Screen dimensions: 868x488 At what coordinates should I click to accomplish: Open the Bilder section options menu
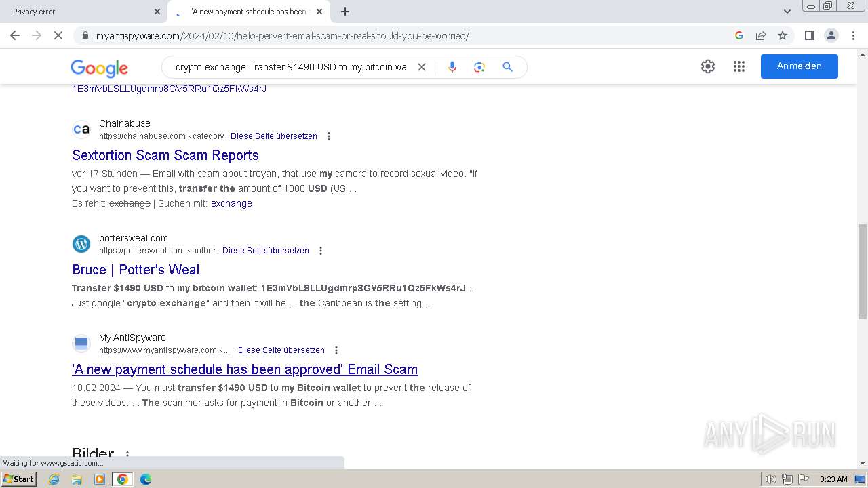pos(127,455)
